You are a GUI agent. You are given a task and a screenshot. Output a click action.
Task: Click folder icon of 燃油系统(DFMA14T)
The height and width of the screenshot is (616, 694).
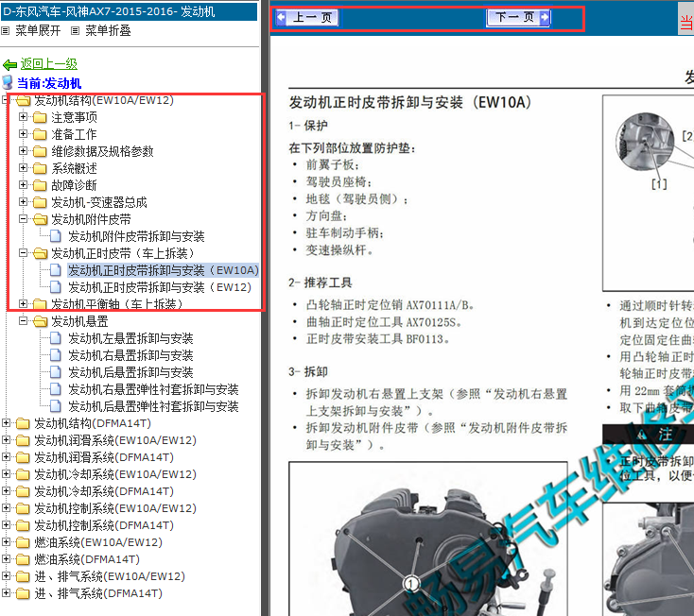(x=23, y=559)
